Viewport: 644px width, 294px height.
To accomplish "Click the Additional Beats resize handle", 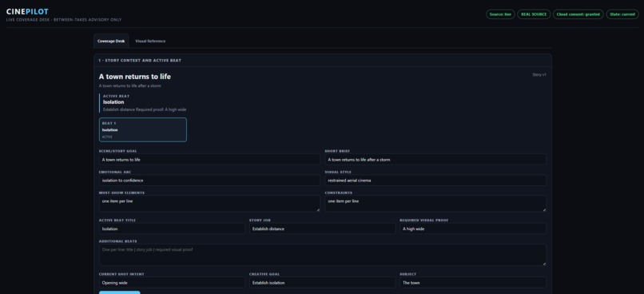I will click(x=544, y=264).
